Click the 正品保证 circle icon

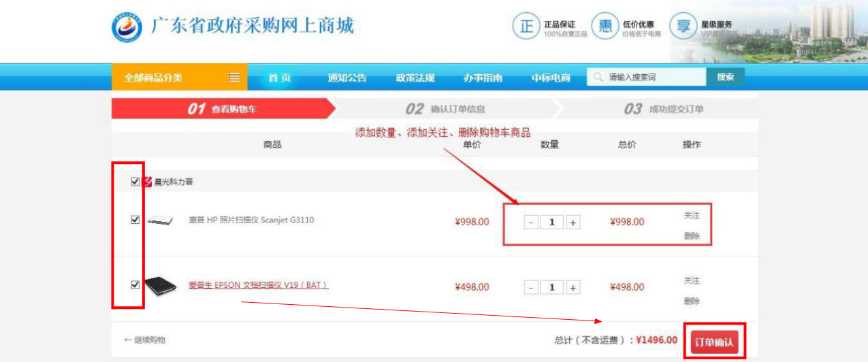(x=526, y=27)
